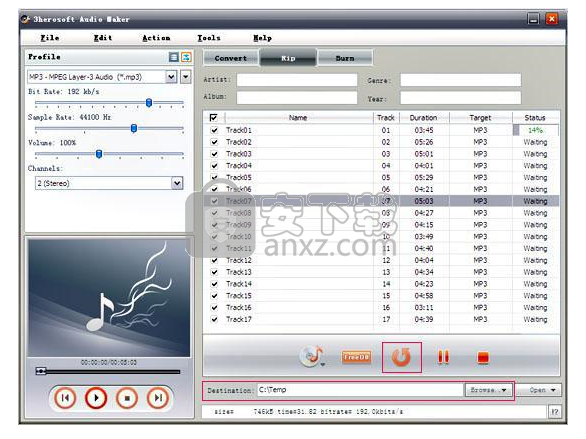Minimize the Audio Maker window

click(533, 19)
